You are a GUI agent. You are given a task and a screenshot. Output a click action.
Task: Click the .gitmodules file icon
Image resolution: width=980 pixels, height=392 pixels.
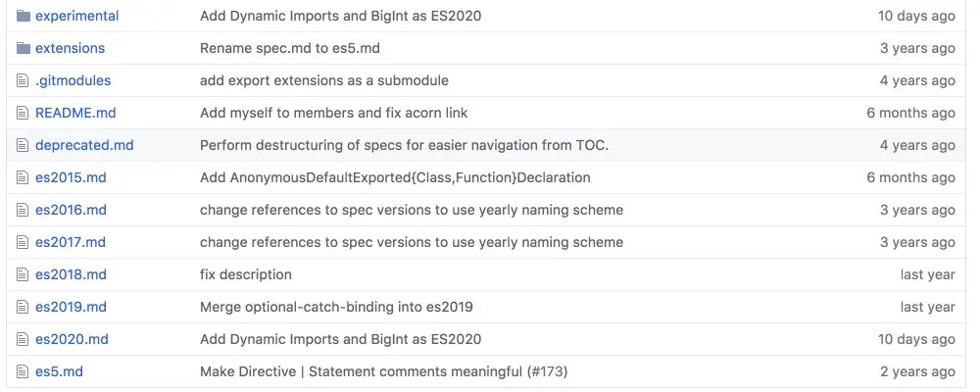point(24,80)
